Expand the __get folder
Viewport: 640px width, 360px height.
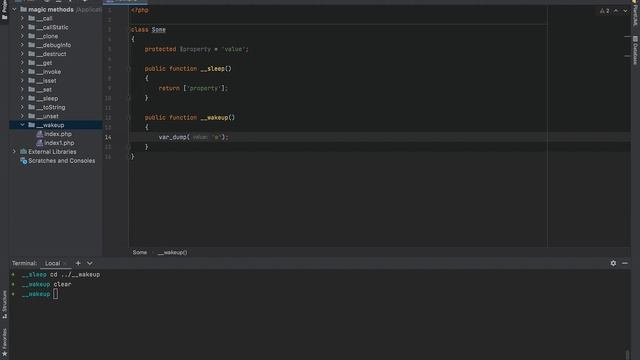click(22, 63)
